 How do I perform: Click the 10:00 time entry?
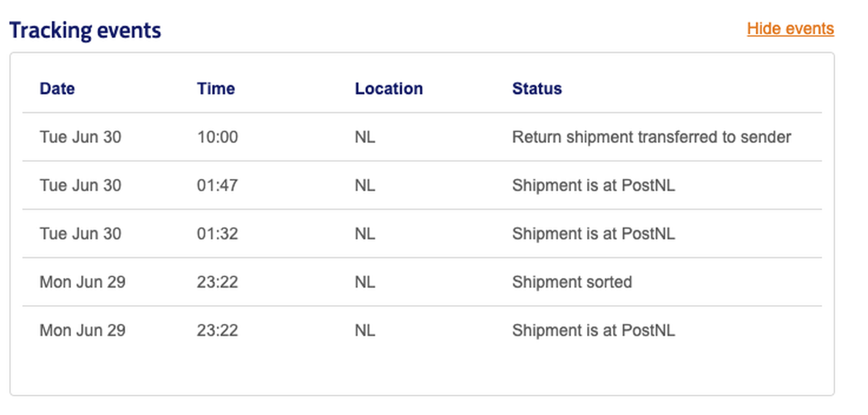tap(217, 137)
